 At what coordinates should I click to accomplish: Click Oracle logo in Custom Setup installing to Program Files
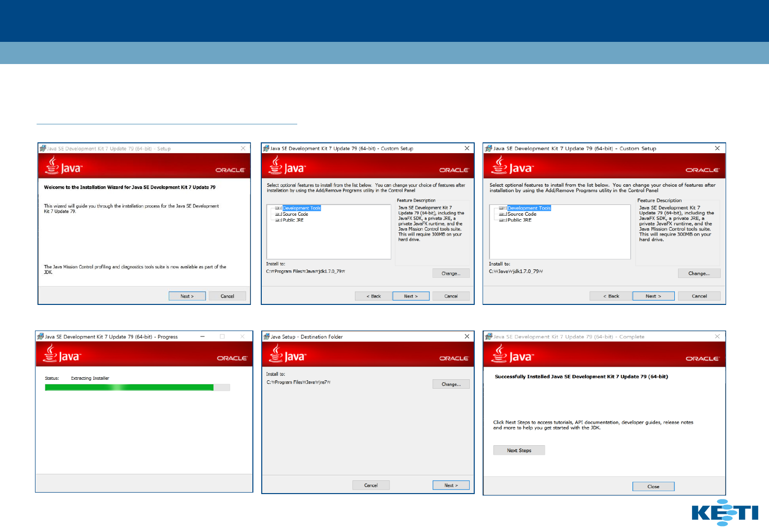(x=454, y=170)
